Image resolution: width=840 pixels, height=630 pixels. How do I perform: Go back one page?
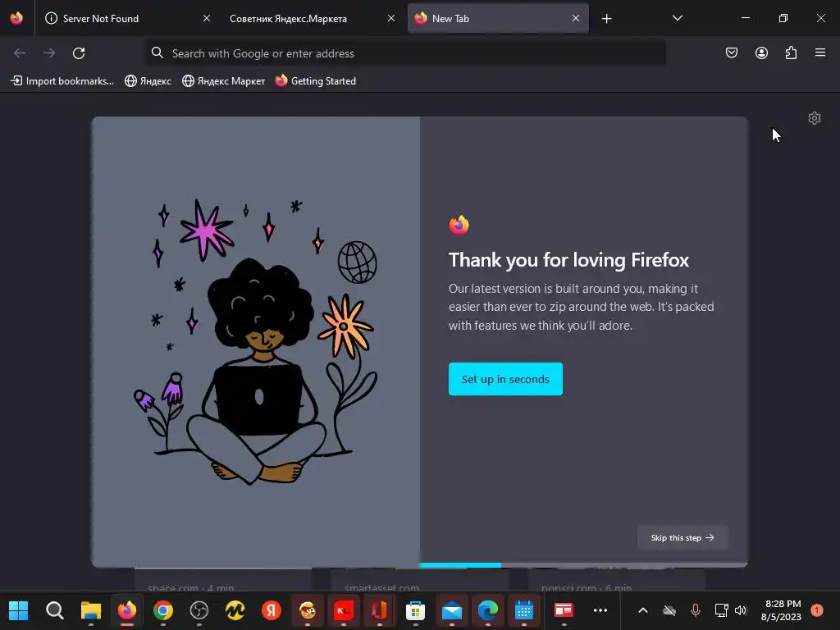(x=20, y=53)
